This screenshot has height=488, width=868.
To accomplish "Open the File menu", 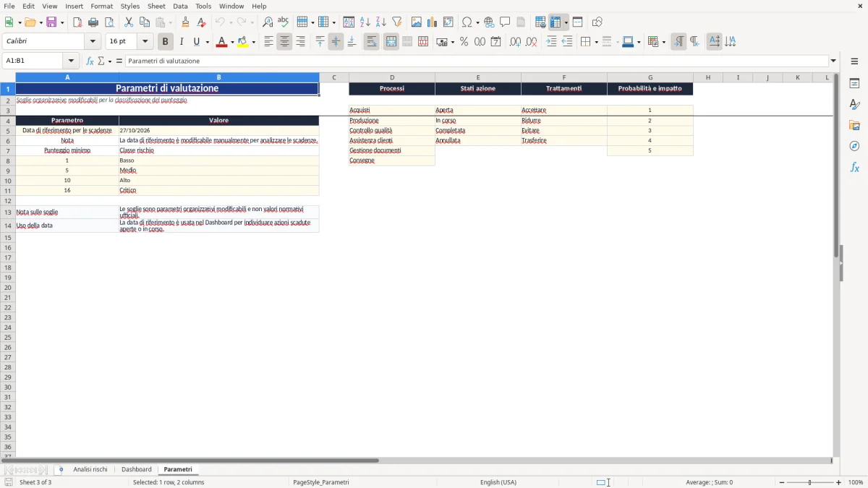I will (x=9, y=6).
